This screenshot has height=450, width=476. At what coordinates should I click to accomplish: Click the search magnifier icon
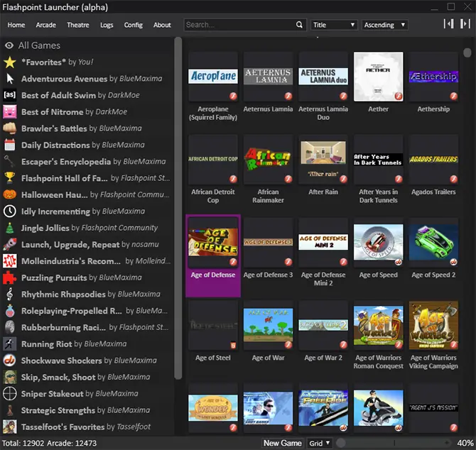(299, 25)
